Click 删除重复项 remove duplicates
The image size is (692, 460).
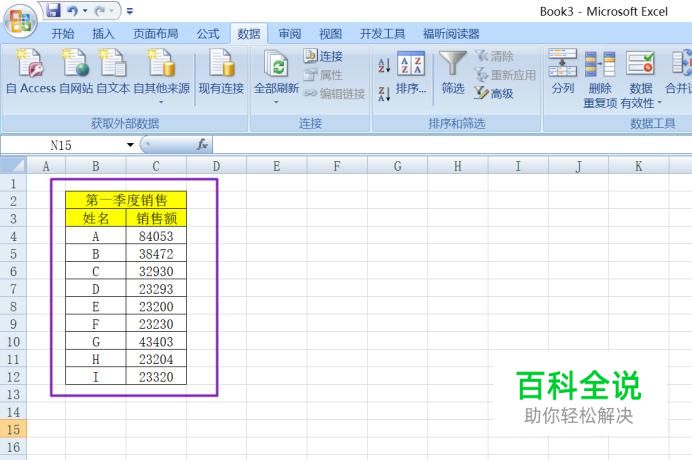tap(600, 79)
